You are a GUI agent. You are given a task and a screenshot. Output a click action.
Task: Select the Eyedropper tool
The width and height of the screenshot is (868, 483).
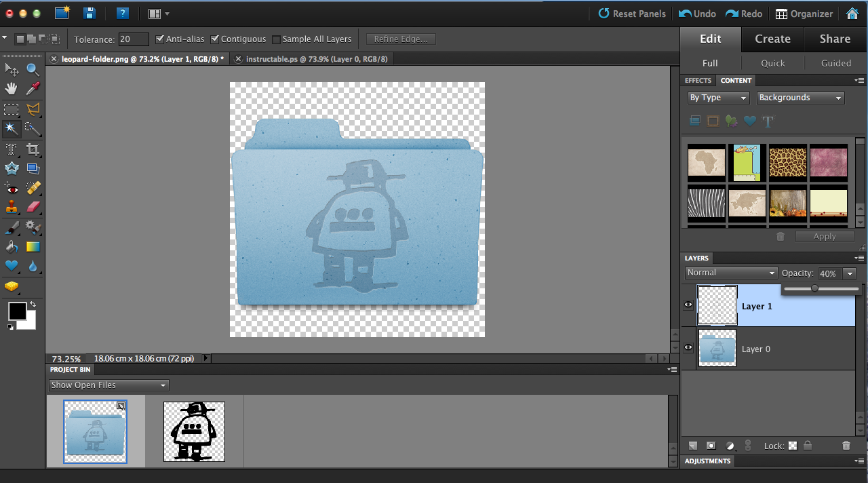coord(33,89)
